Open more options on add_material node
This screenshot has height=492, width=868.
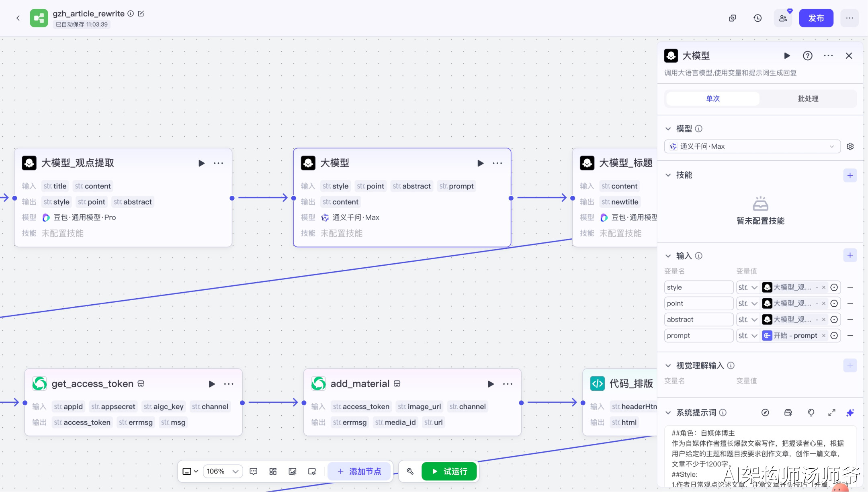(508, 384)
